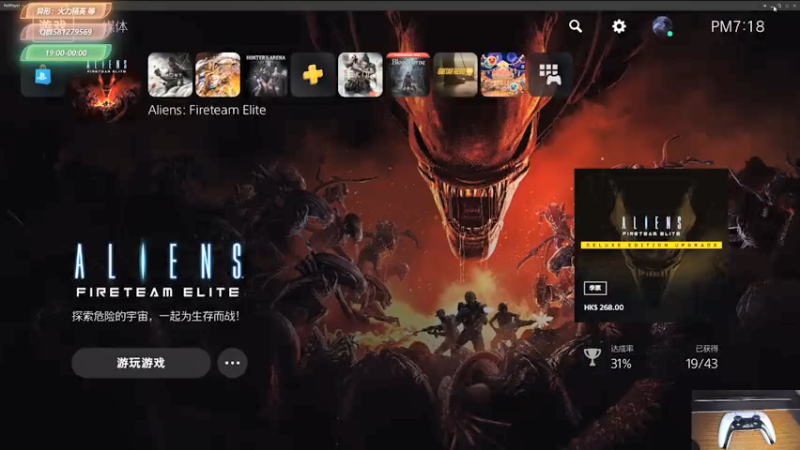
Task: Click the 19/43 earned trophies value
Action: coord(702,364)
